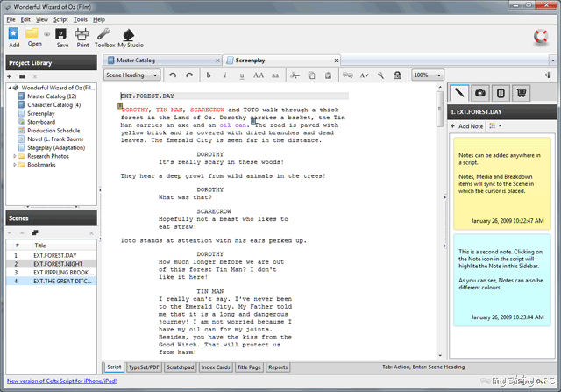Open the tab list dropdown arrow
Image resolution: width=561 pixels, height=392 pixels.
point(552,61)
